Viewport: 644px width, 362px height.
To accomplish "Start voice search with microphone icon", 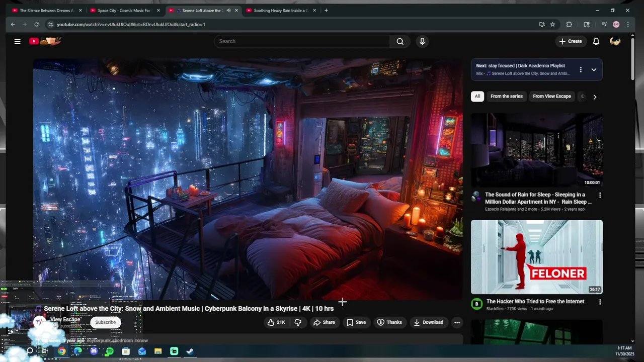I will pos(422,41).
